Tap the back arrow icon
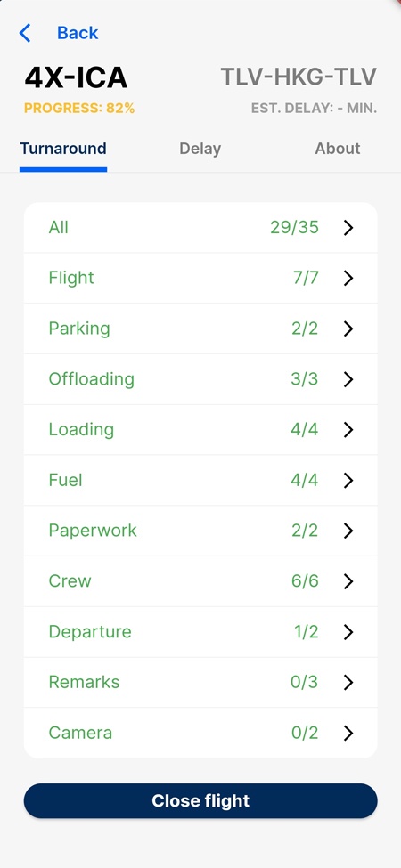The width and height of the screenshot is (401, 868). pyautogui.click(x=25, y=33)
